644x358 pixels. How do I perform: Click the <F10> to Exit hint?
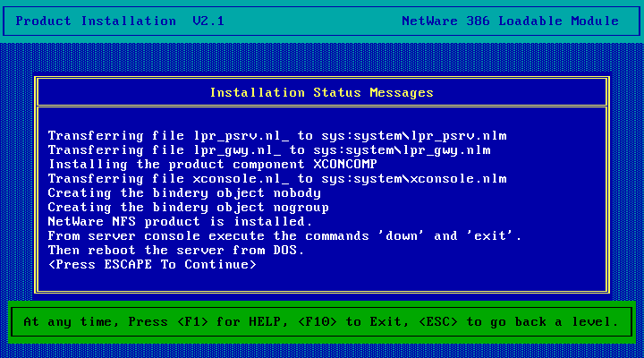click(x=353, y=322)
